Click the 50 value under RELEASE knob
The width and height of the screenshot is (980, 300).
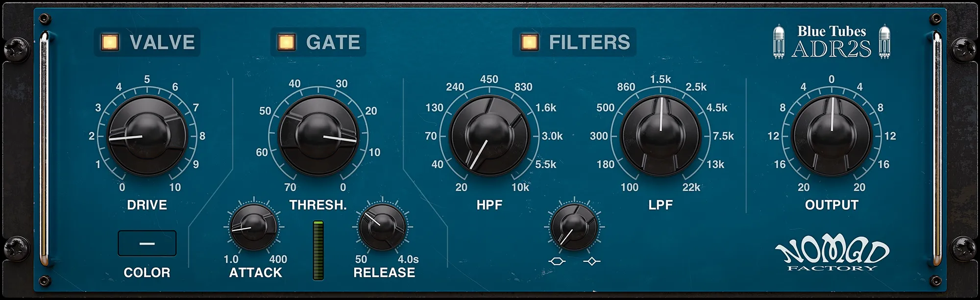click(x=361, y=259)
